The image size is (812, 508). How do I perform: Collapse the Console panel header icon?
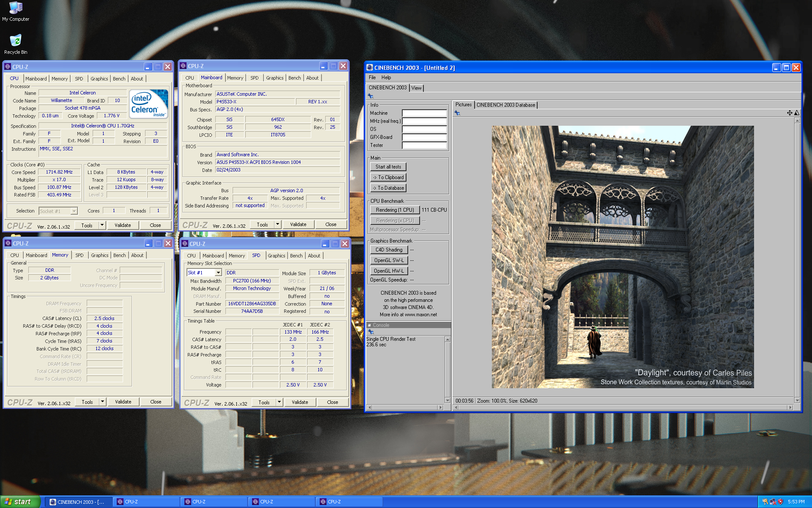pyautogui.click(x=369, y=325)
